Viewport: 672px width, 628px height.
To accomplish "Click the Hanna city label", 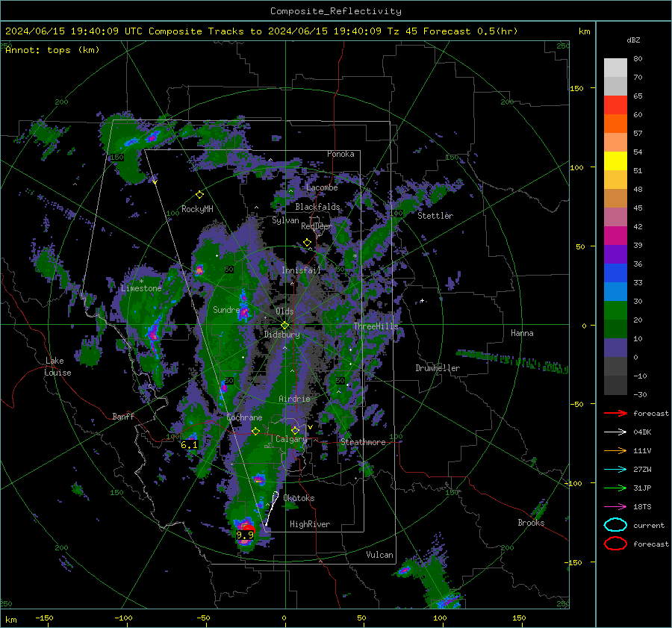I will pyautogui.click(x=522, y=333).
